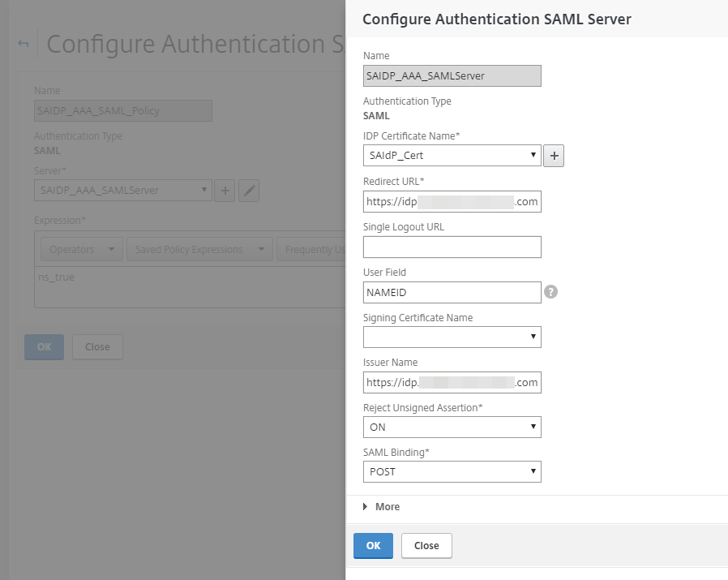Viewport: 728px width, 580px height.
Task: Click the Issuer Name input field
Action: 452,382
